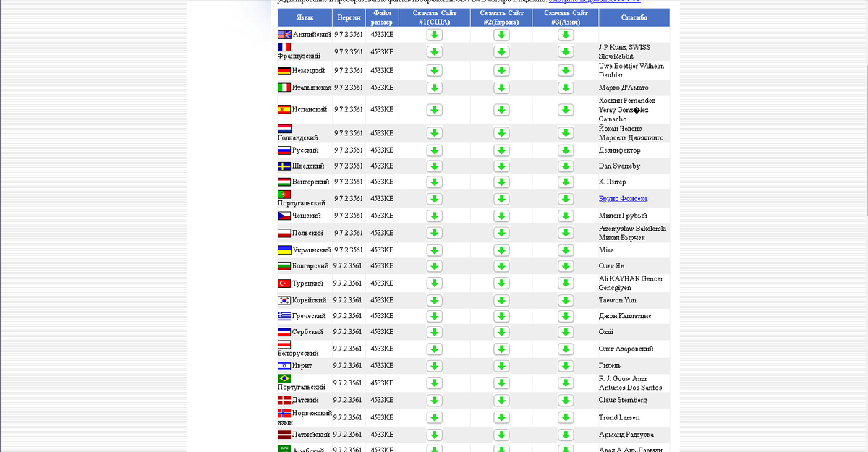
Task: Click the Версия column header
Action: 349,17
